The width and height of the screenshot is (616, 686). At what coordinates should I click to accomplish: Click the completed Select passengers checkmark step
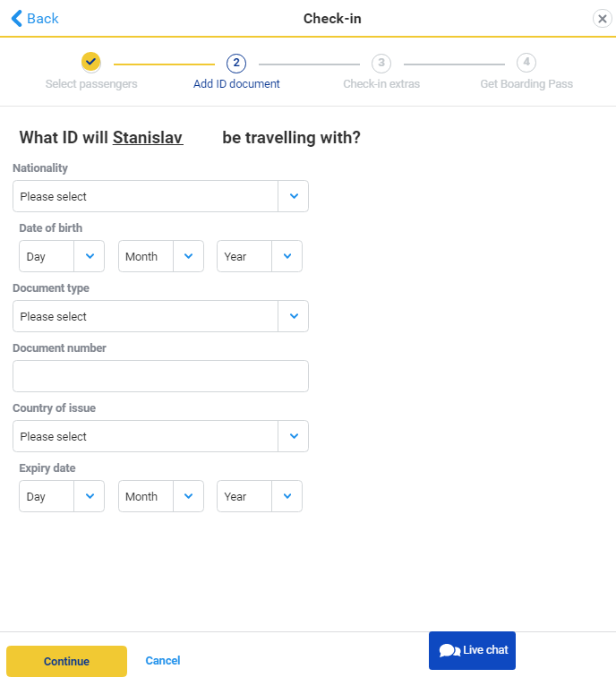click(x=91, y=62)
